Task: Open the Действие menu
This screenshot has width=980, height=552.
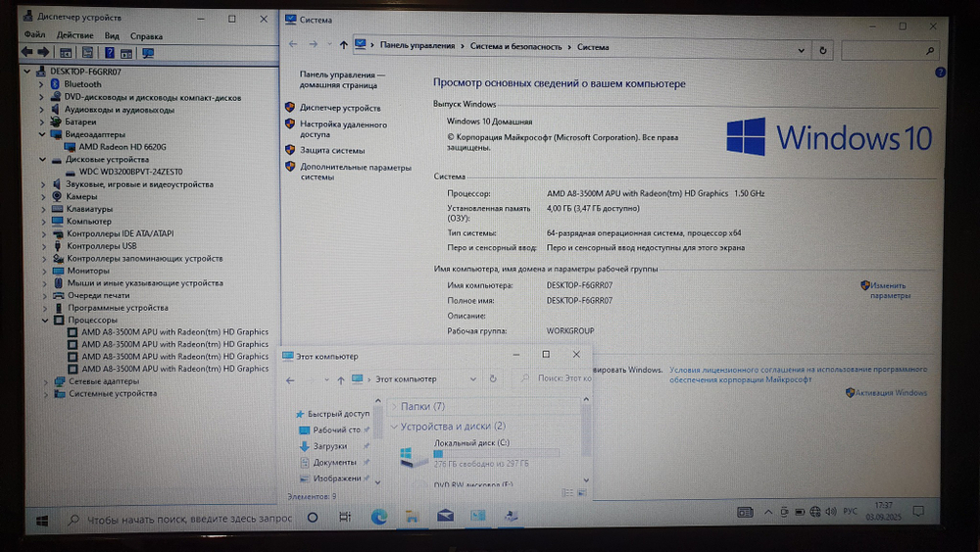Action: (75, 35)
